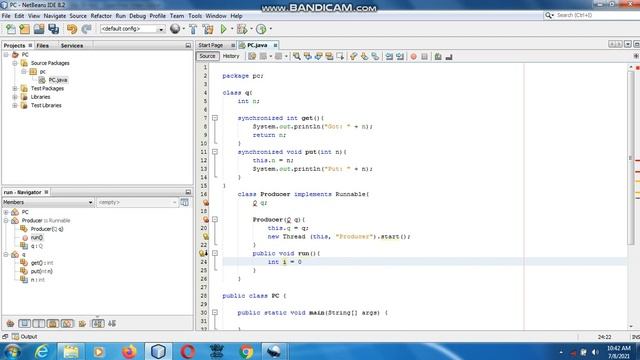The width and height of the screenshot is (640, 360).
Task: Click the New File toolbar icon
Action: 11,29
